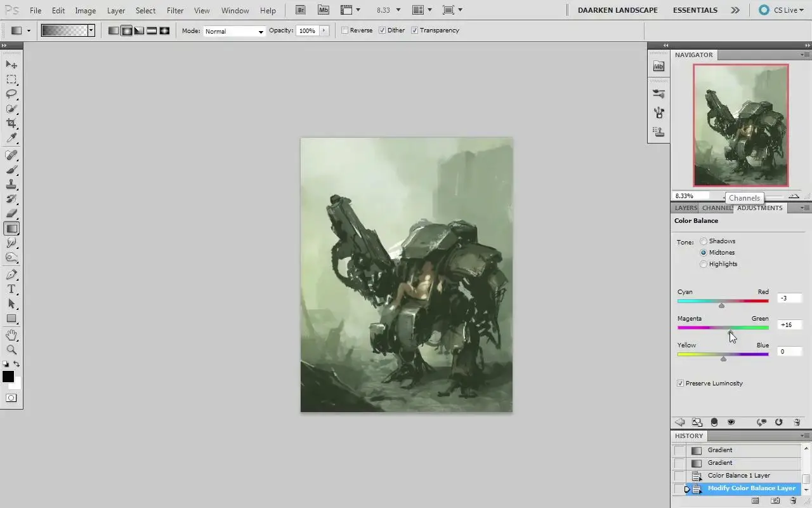The height and width of the screenshot is (508, 812).
Task: Toggle Quick Mask mode
Action: 11,398
